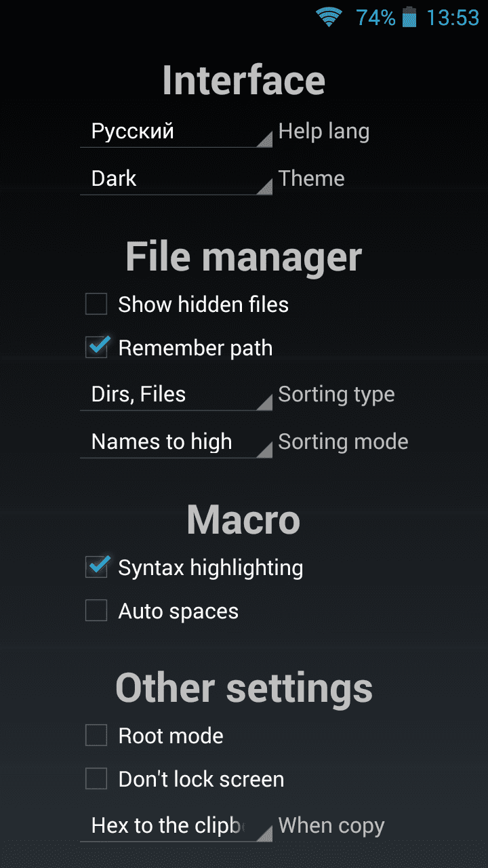The height and width of the screenshot is (868, 488).
Task: Enable Show hidden files checkbox
Action: coord(97,304)
